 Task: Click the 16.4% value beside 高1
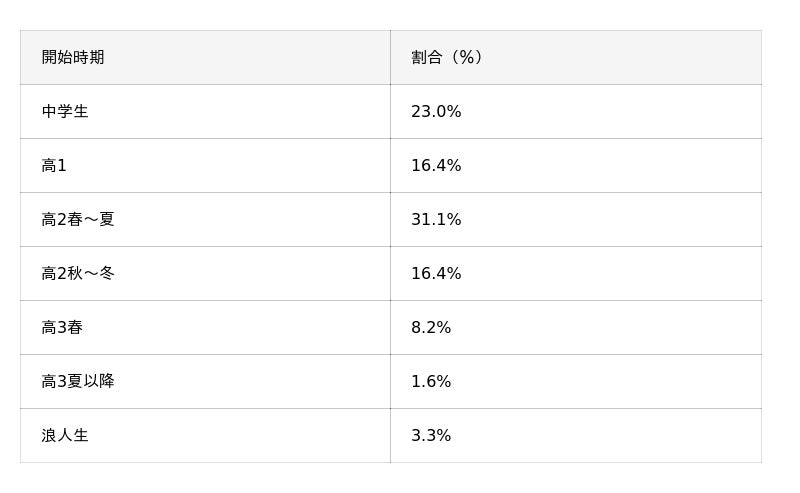pyautogui.click(x=436, y=166)
